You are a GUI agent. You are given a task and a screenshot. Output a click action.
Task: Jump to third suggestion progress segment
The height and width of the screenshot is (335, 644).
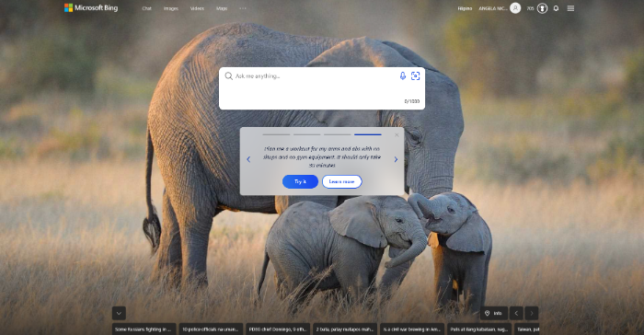pos(338,134)
